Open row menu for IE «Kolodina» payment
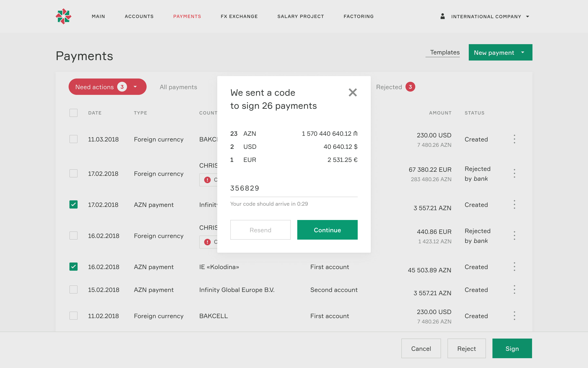The height and width of the screenshot is (368, 588). coord(514,267)
